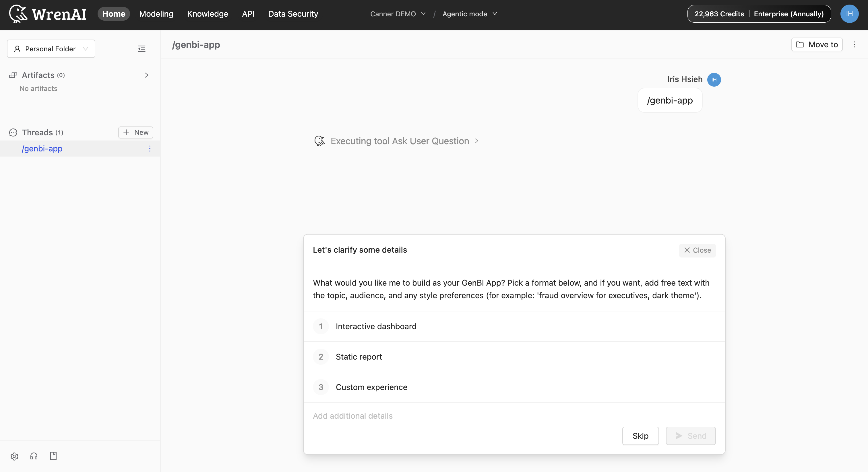
Task: Expand Executing tool Ask User Question
Action: coord(405,141)
